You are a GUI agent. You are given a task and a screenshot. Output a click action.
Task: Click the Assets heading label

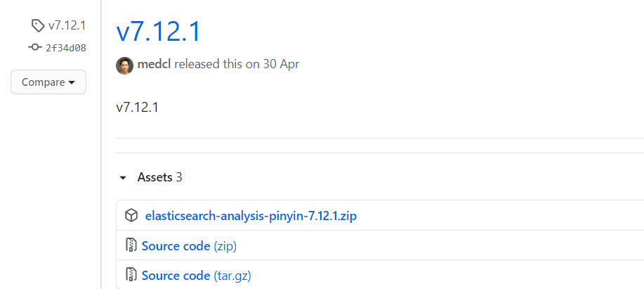pyautogui.click(x=155, y=178)
